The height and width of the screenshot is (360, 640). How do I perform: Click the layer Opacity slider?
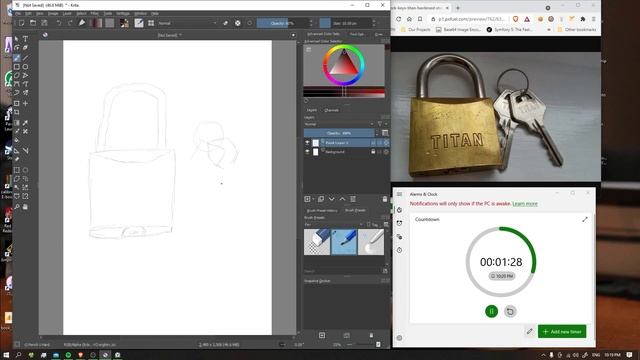339,133
